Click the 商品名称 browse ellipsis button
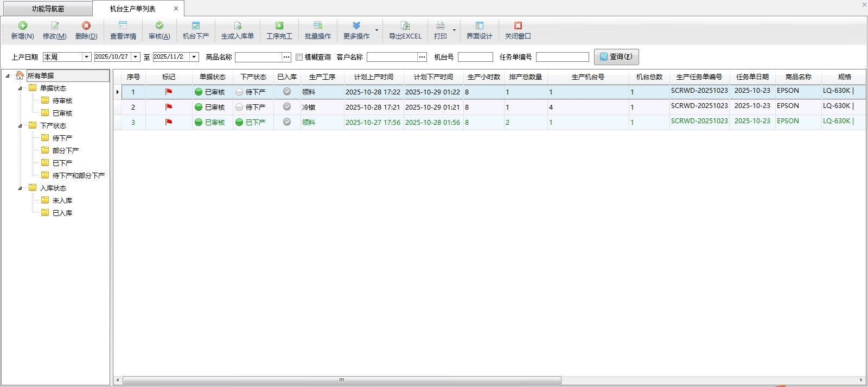 tap(286, 57)
